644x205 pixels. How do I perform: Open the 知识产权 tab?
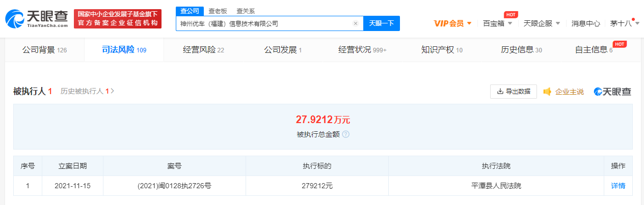442,50
